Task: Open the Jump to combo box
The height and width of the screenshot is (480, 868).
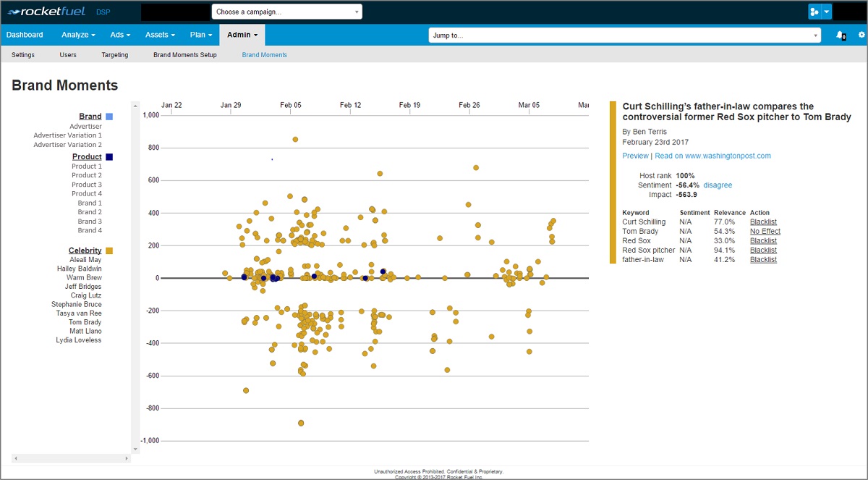Action: pyautogui.click(x=625, y=35)
